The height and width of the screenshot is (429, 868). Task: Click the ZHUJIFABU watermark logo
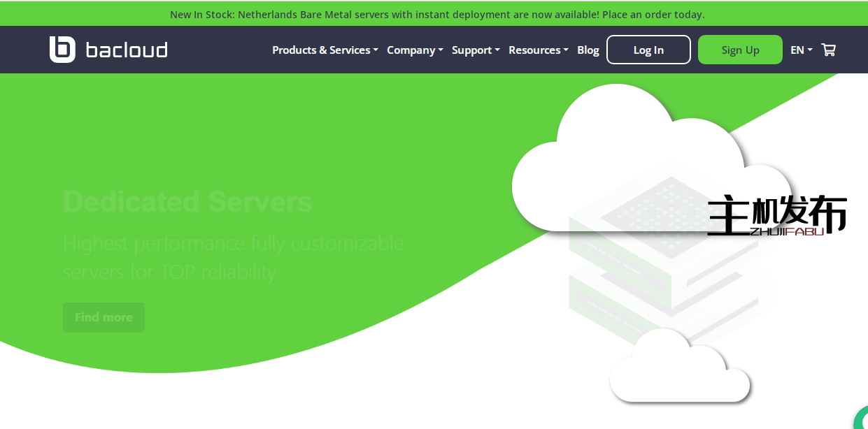(776, 216)
